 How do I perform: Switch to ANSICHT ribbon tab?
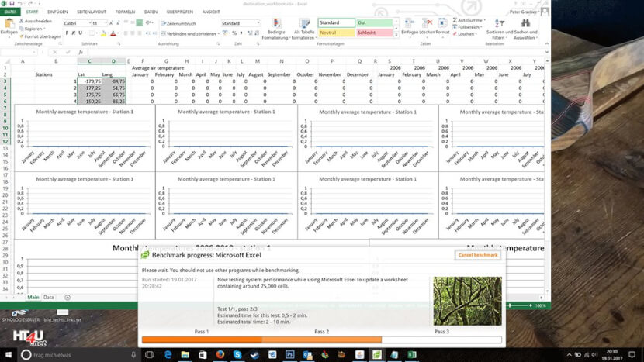pos(211,12)
